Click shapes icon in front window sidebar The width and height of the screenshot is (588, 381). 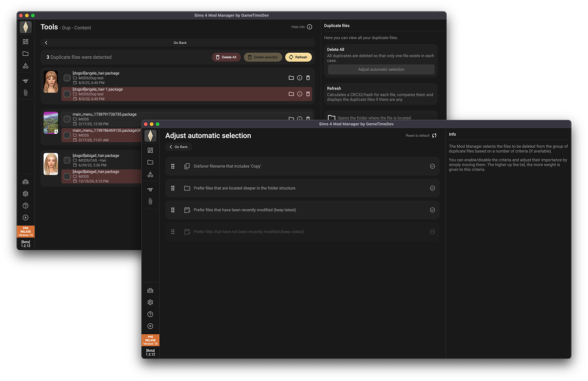tap(150, 175)
